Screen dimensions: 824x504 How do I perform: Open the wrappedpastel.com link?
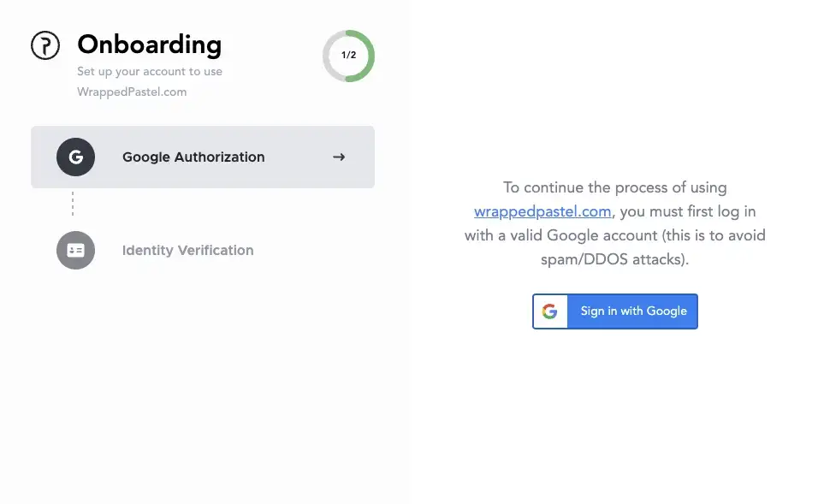click(x=542, y=212)
